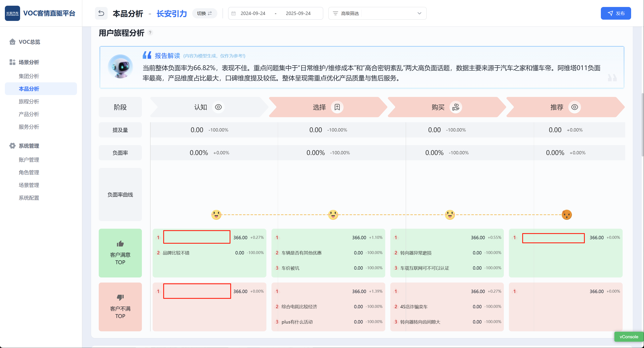The width and height of the screenshot is (644, 348).
Task: Click the help question mark icon
Action: pos(150,33)
